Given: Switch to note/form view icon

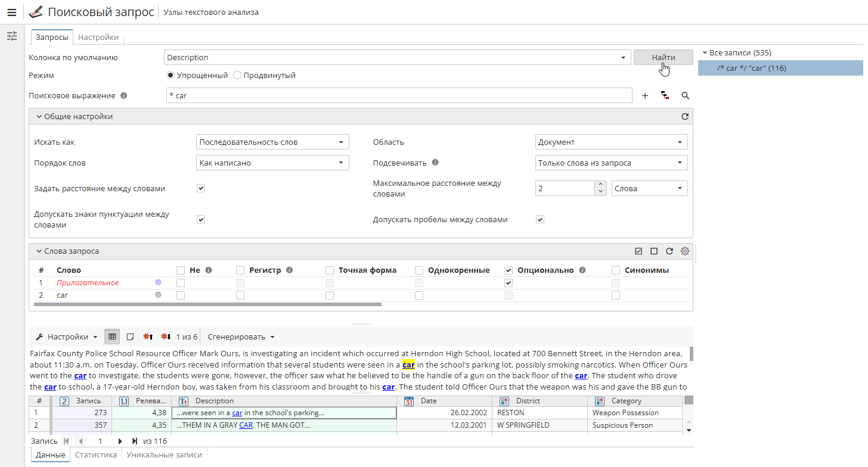Looking at the screenshot, I should [130, 337].
